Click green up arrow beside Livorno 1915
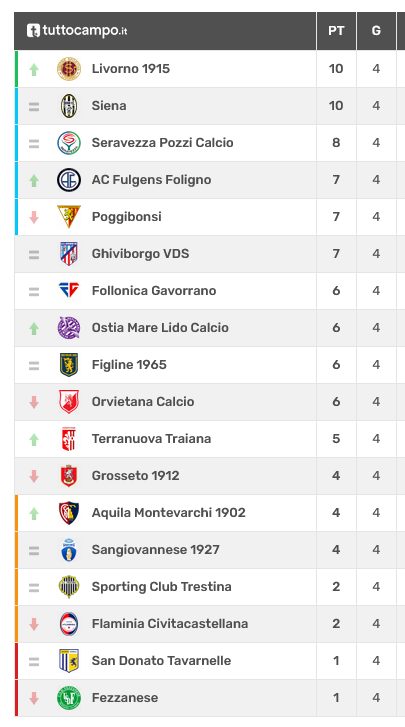This screenshot has width=405, height=727. tap(34, 70)
